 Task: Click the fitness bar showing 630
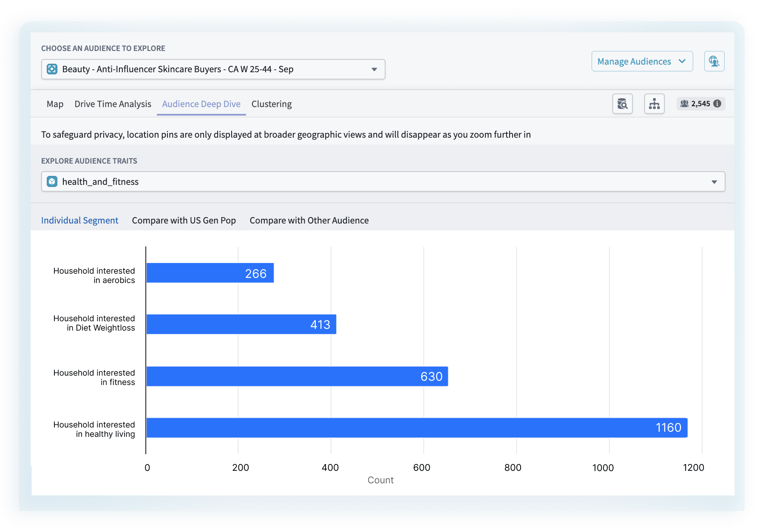[297, 376]
